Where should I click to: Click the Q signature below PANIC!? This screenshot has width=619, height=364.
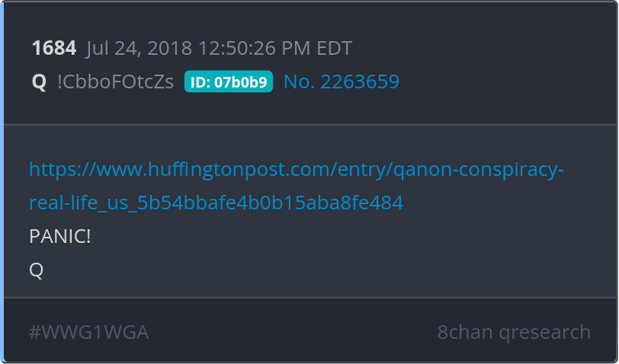pyautogui.click(x=37, y=270)
